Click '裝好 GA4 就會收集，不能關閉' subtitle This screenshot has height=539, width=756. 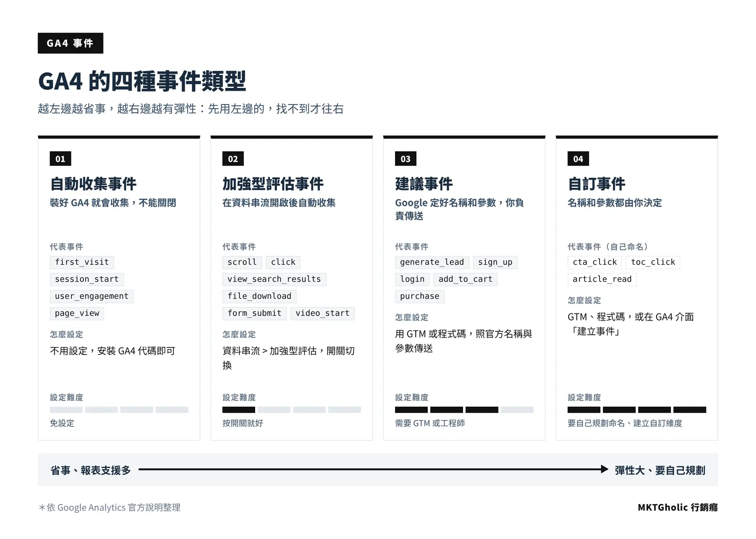(x=113, y=203)
